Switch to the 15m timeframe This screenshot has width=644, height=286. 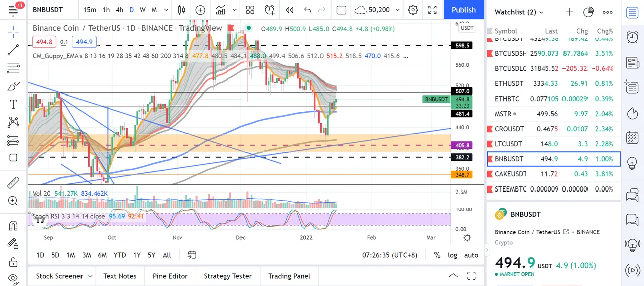[90, 10]
